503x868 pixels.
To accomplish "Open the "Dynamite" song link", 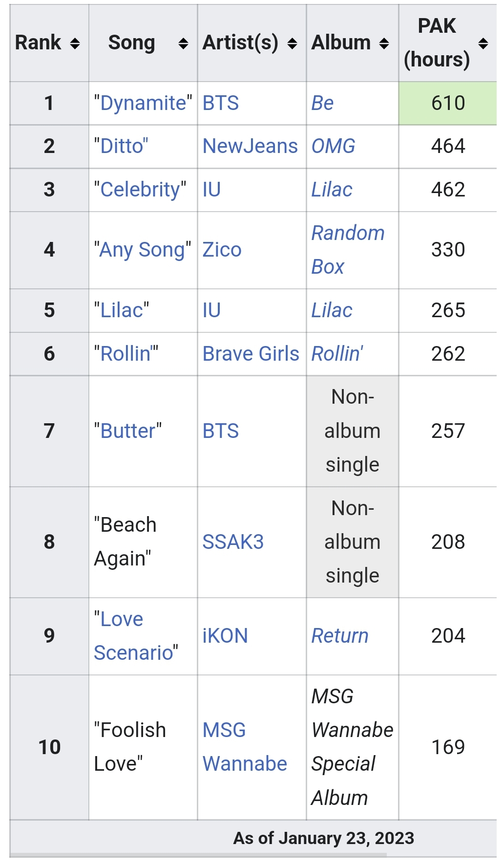I will (143, 104).
